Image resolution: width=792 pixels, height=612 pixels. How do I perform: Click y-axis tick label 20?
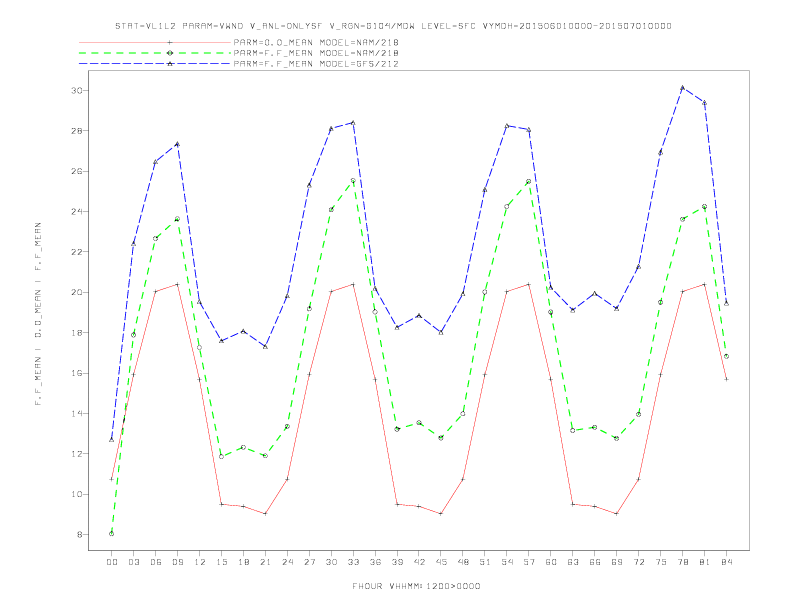[77, 292]
